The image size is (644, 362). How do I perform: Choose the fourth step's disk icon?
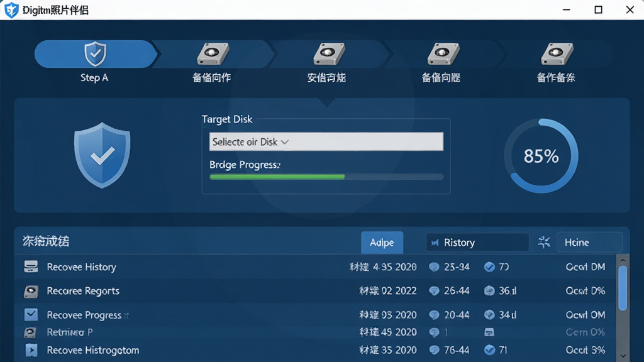pos(443,54)
